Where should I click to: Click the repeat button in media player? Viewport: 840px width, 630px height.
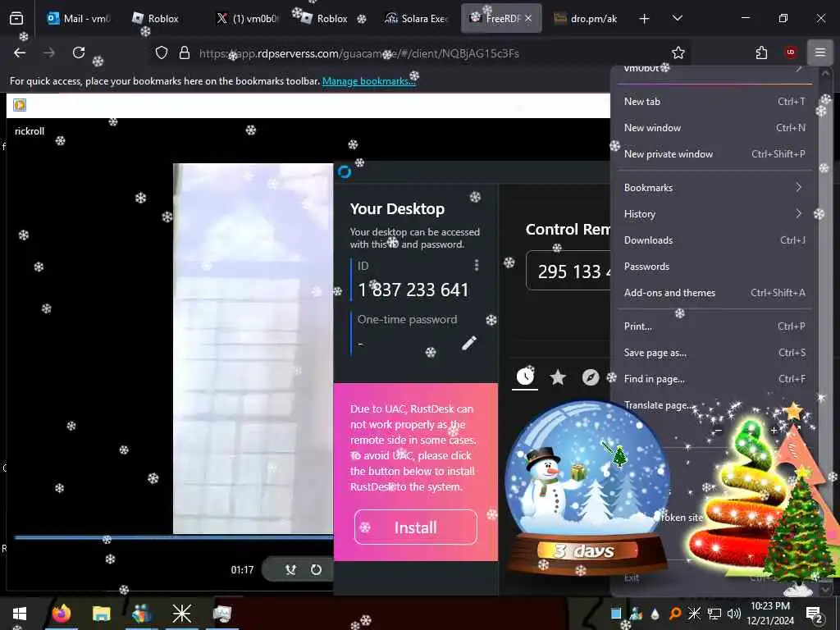pyautogui.click(x=316, y=569)
